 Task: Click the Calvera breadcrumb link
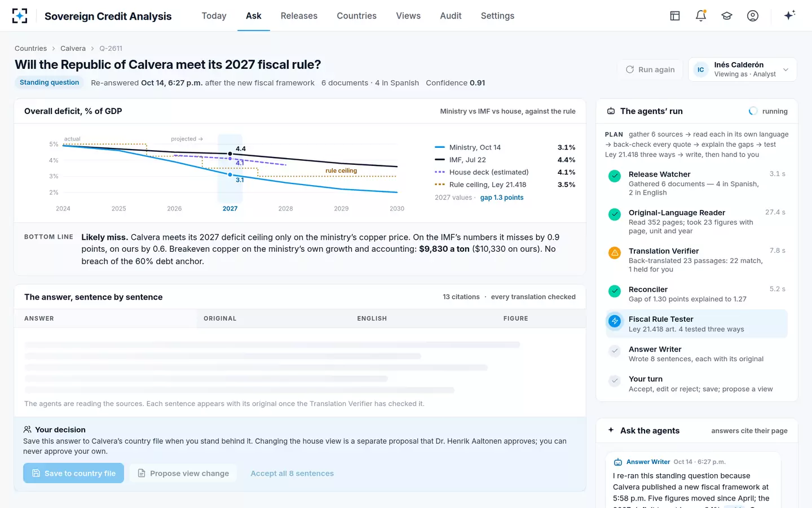click(x=73, y=49)
